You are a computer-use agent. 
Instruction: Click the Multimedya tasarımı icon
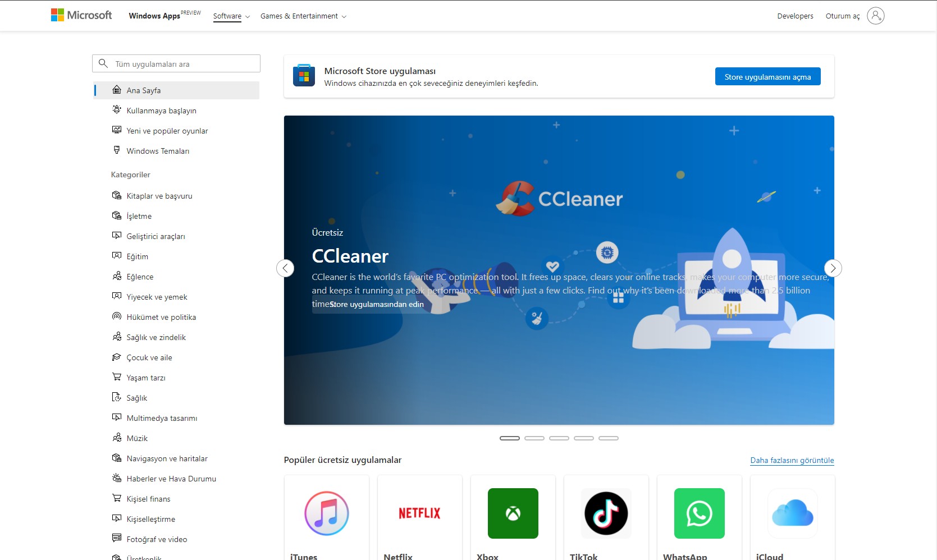pyautogui.click(x=117, y=417)
